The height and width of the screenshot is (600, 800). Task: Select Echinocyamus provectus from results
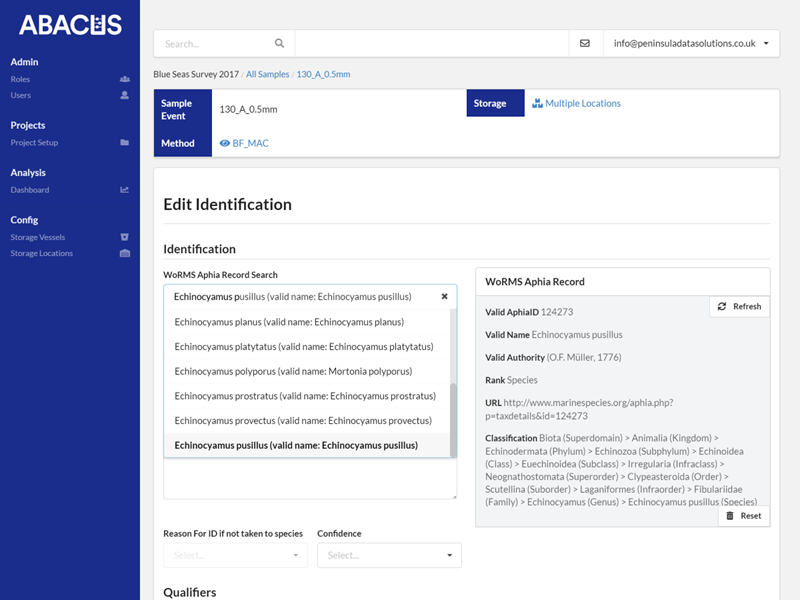[x=302, y=420]
